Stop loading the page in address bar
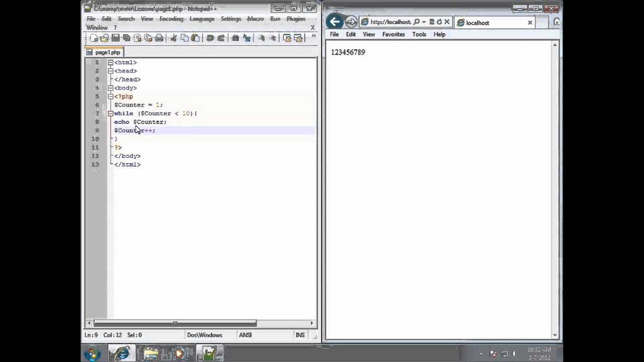This screenshot has height=362, width=644. click(x=447, y=22)
